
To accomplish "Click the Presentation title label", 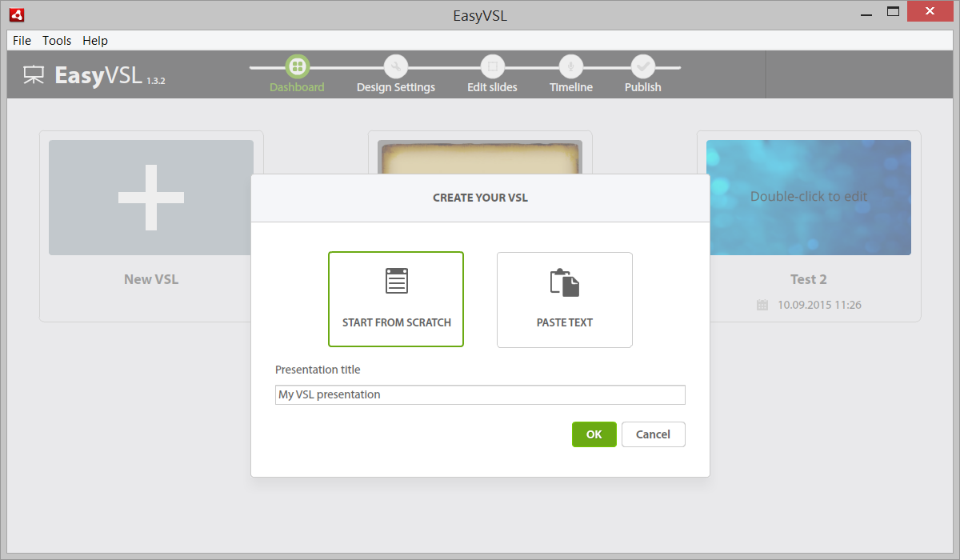I will [318, 370].
